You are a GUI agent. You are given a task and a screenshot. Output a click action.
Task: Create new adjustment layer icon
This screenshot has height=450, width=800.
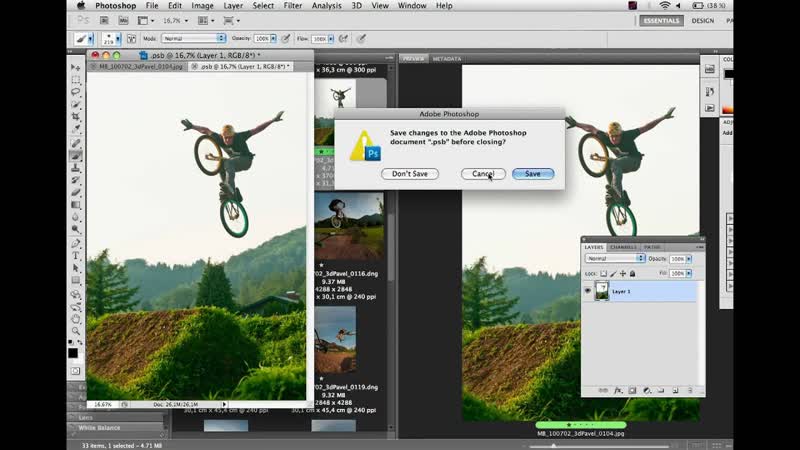click(646, 390)
